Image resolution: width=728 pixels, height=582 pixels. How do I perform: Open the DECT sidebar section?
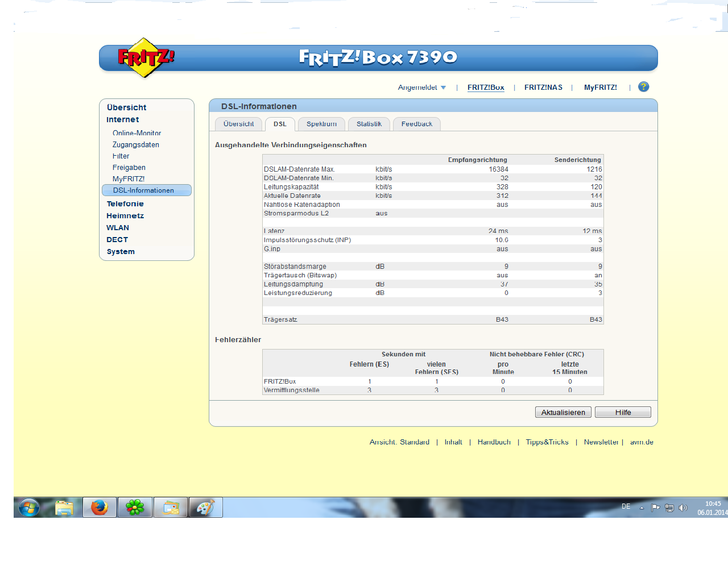117,239
